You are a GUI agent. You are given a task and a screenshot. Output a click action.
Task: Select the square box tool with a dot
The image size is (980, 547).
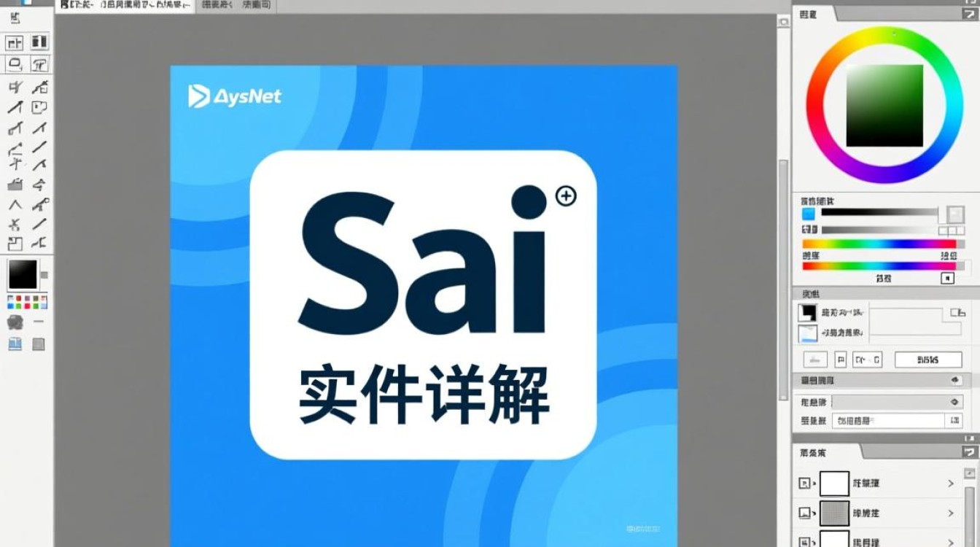click(x=39, y=108)
